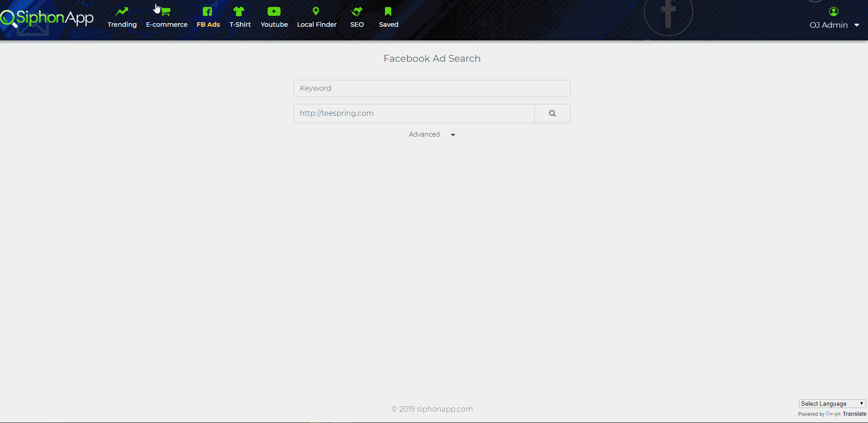Click the Google Translate link
This screenshot has height=423, width=868.
pos(846,414)
